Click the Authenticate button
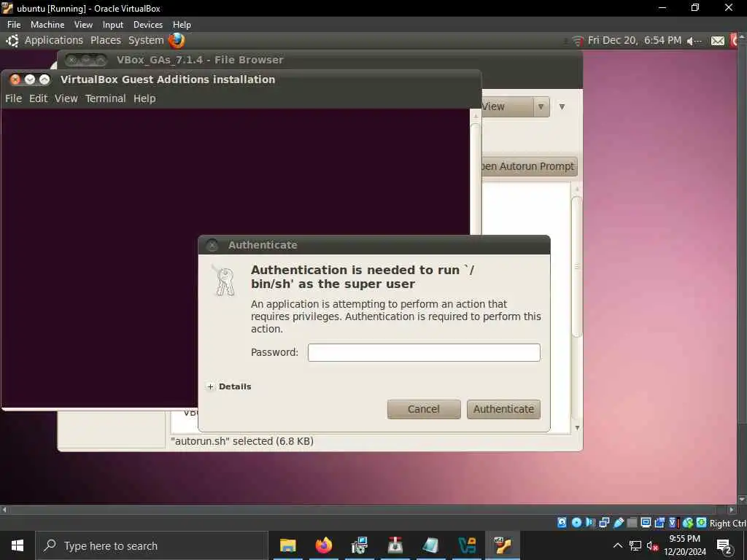Image resolution: width=747 pixels, height=560 pixels. [x=503, y=410]
